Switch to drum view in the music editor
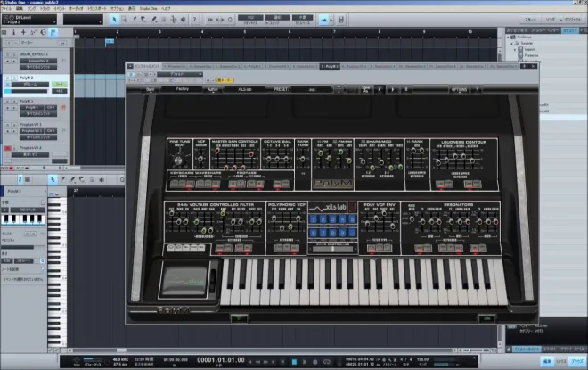This screenshot has width=588, height=370. [x=28, y=180]
